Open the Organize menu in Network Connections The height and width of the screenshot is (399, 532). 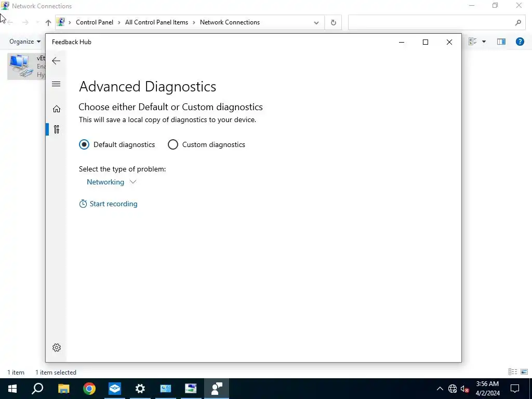tap(25, 42)
